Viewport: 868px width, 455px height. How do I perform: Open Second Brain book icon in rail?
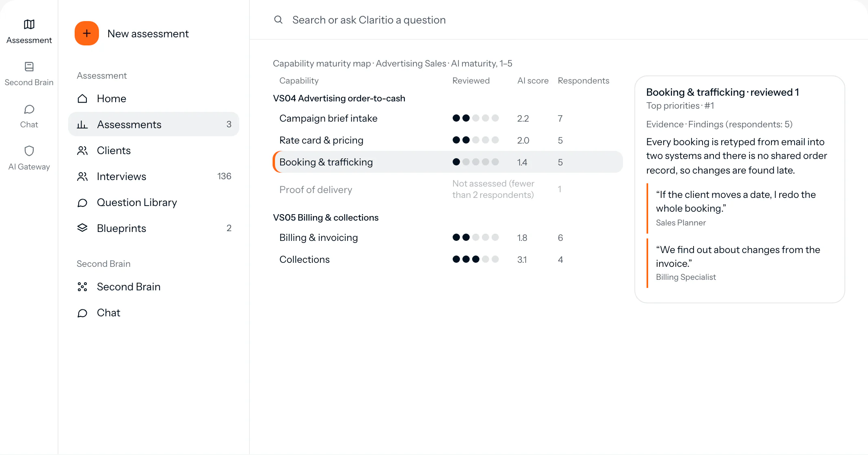[29, 67]
